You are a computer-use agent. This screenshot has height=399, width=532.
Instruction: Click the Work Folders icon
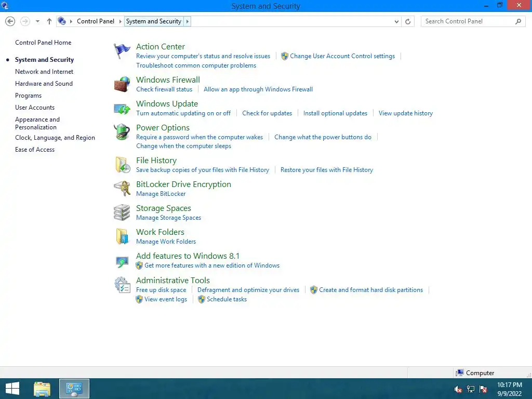pos(122,236)
